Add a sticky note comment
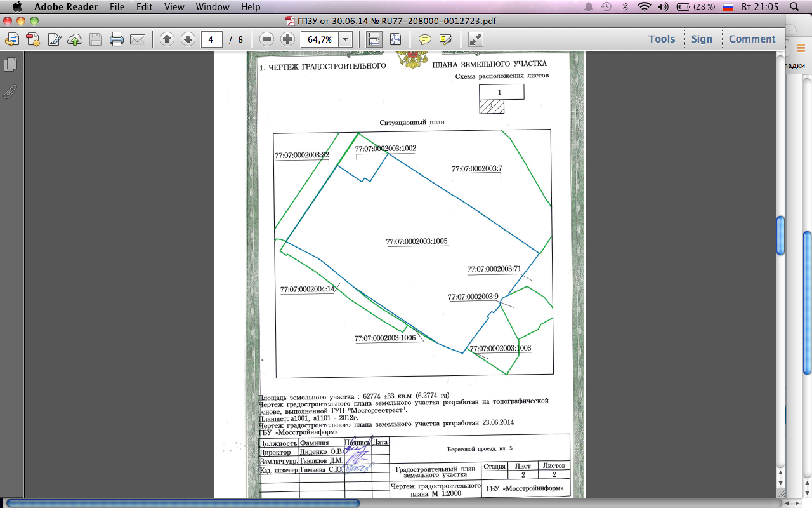Image resolution: width=812 pixels, height=508 pixels. pos(425,39)
